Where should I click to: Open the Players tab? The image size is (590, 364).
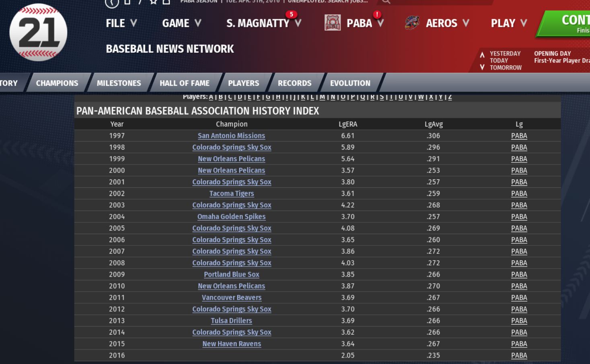point(244,83)
